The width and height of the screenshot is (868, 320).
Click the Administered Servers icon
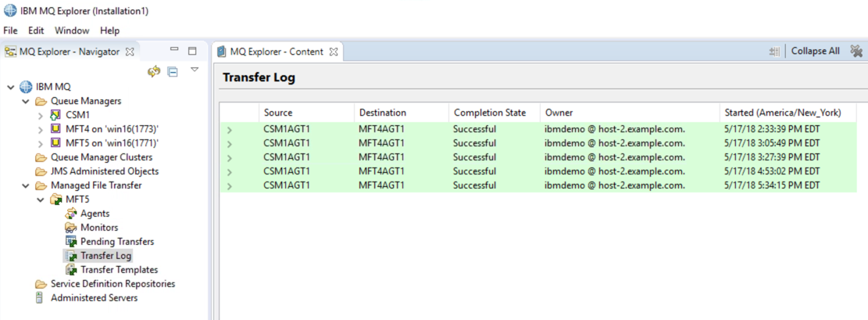pos(39,298)
